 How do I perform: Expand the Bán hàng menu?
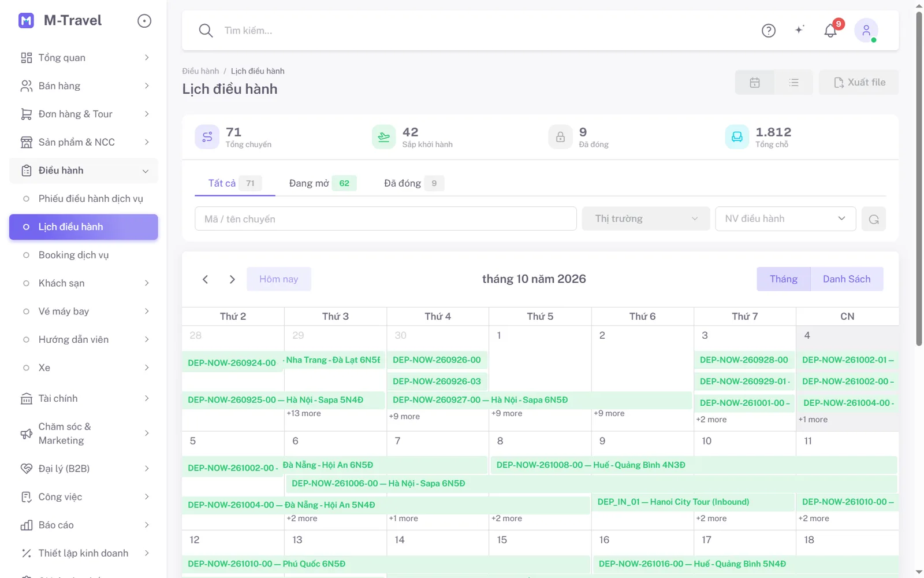(x=84, y=86)
